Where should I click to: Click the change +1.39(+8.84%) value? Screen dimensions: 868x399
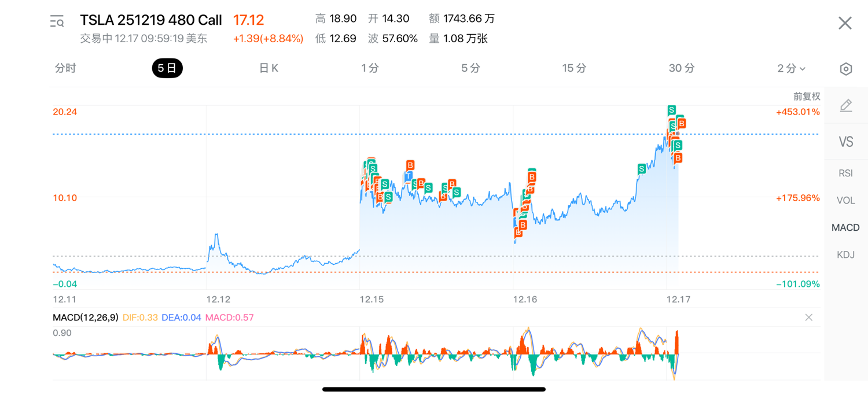tap(268, 39)
